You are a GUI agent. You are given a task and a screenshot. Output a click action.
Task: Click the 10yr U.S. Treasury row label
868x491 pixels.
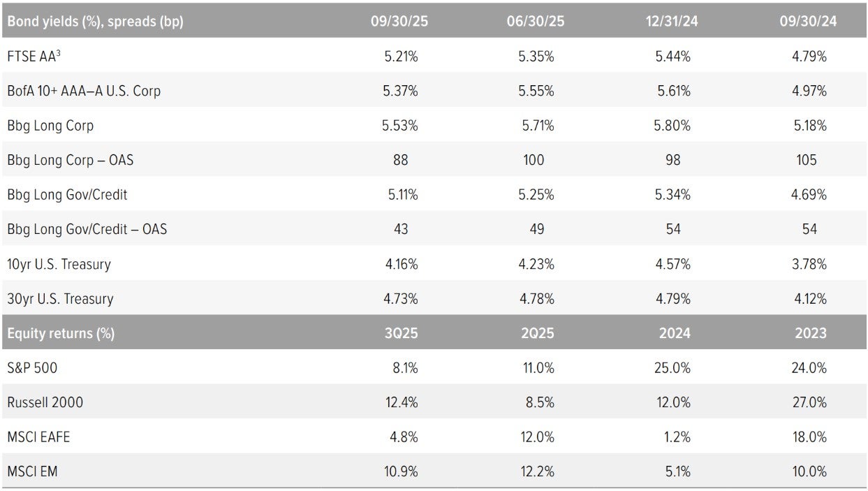point(59,264)
